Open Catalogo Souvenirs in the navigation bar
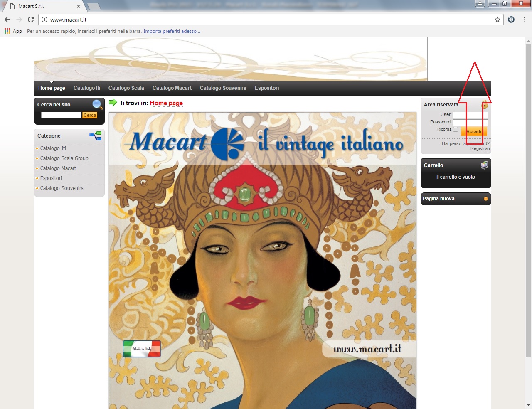Screen dimensions: 532x409 (223, 88)
